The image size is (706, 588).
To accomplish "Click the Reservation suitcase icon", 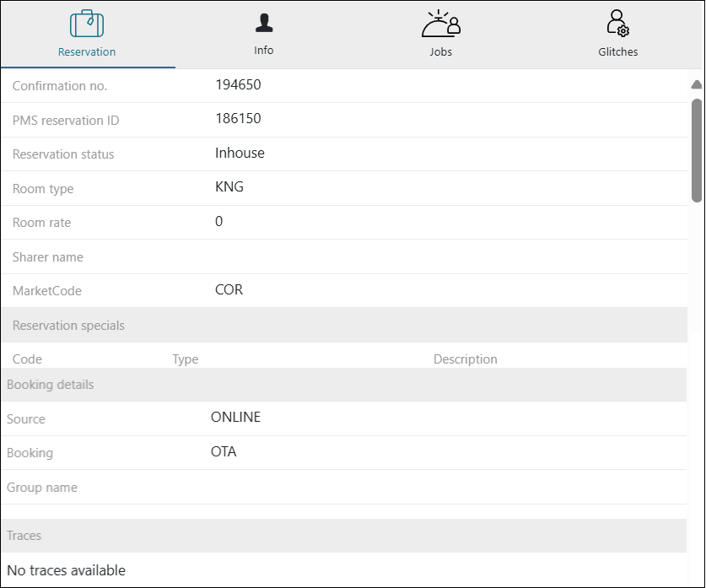I will 87,24.
